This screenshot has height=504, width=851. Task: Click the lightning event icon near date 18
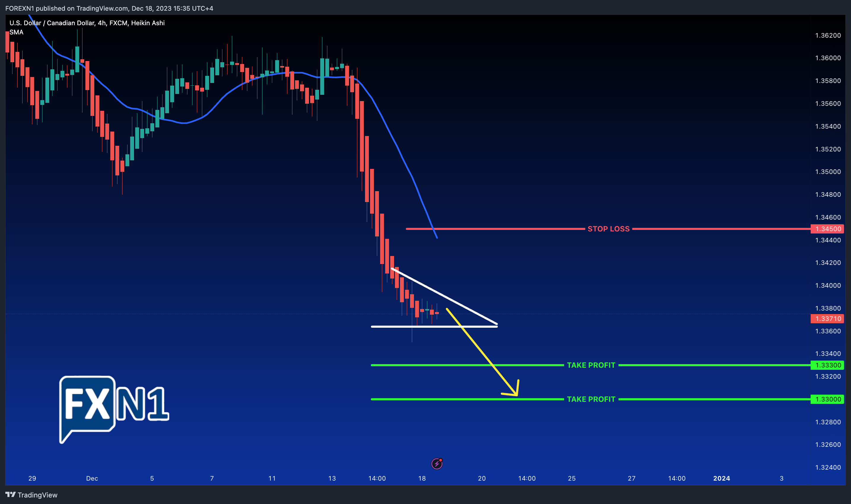437,464
